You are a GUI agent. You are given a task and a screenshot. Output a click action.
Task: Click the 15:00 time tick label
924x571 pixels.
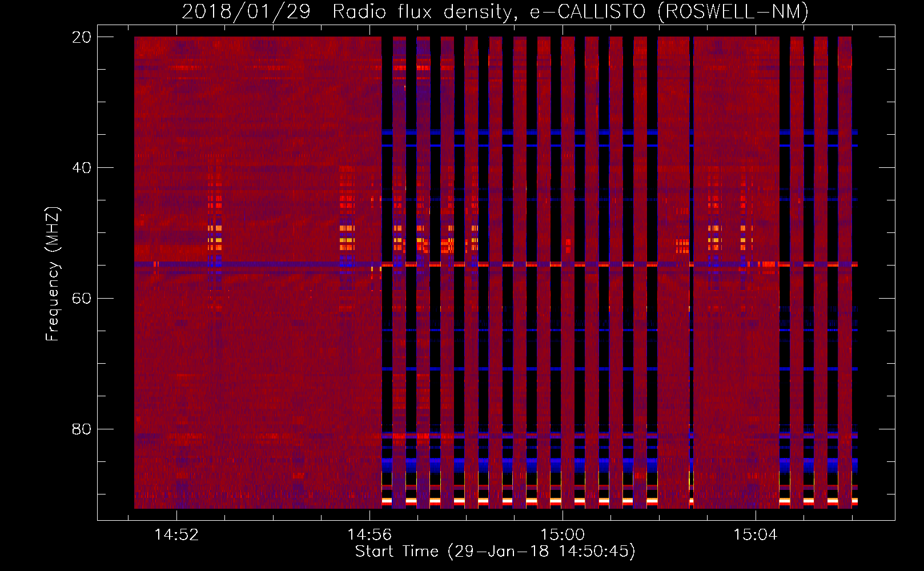pyautogui.click(x=563, y=535)
